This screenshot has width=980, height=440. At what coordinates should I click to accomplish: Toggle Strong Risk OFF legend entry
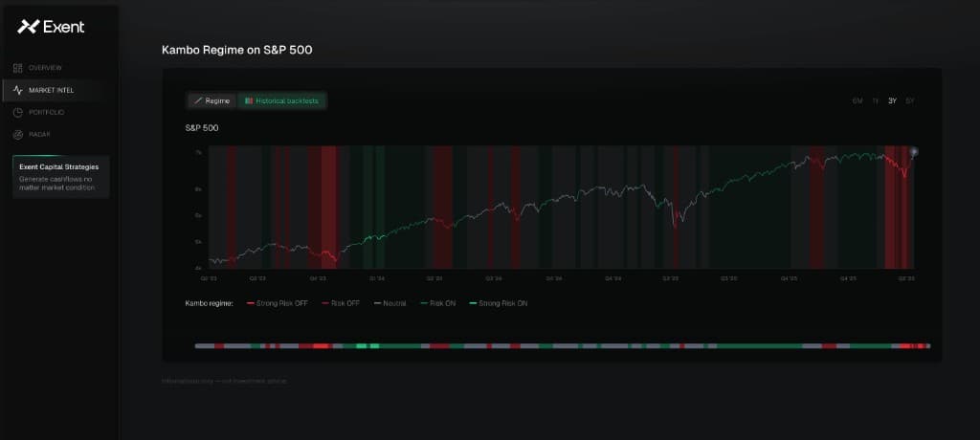(278, 303)
